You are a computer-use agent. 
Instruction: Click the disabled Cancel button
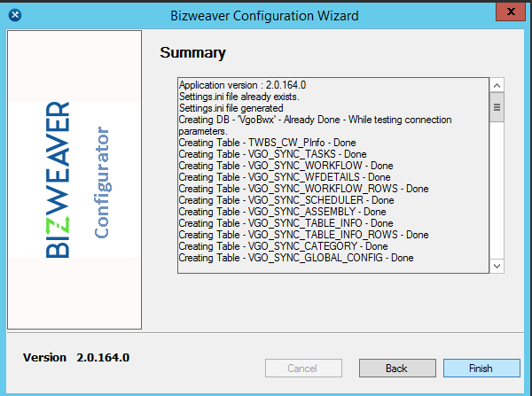303,368
